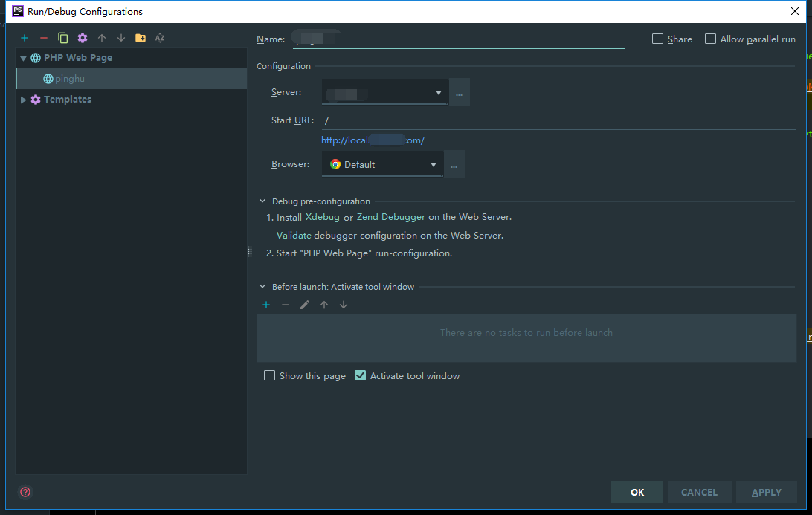Move before launch task down
This screenshot has width=812, height=515.
[x=344, y=305]
